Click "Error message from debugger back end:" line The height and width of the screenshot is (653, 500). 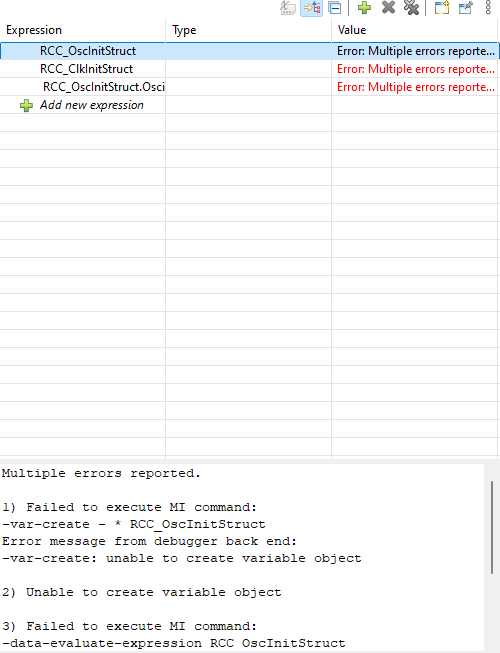coord(149,541)
